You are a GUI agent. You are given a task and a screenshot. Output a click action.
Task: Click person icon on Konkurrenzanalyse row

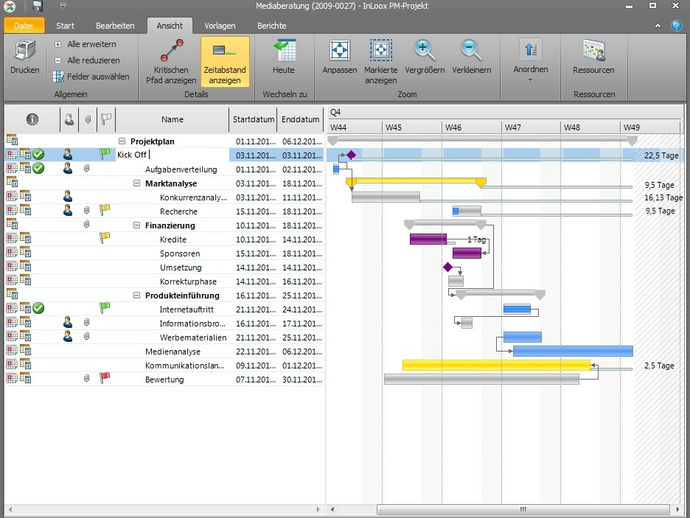68,196
